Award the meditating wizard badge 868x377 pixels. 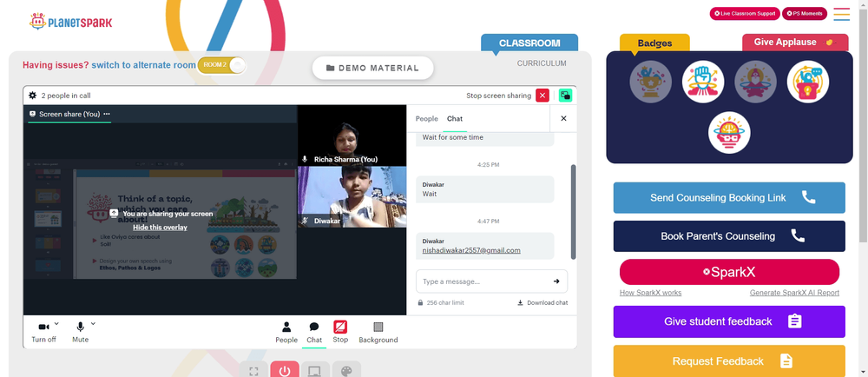[x=756, y=82]
